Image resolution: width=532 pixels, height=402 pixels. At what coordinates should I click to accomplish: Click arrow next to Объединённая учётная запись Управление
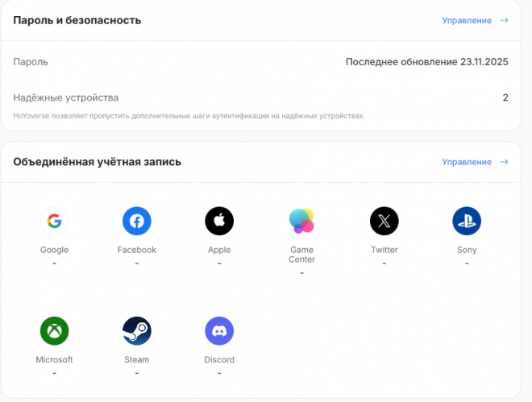[504, 162]
